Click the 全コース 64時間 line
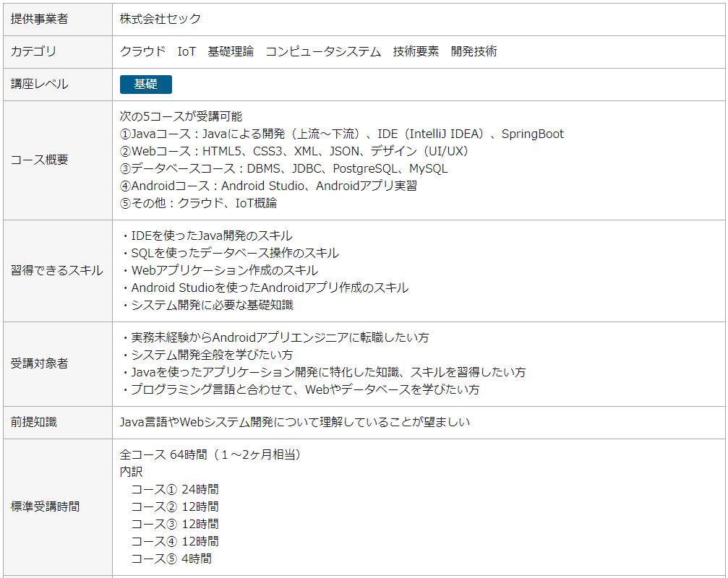This screenshot has height=578, width=728. pos(210,454)
